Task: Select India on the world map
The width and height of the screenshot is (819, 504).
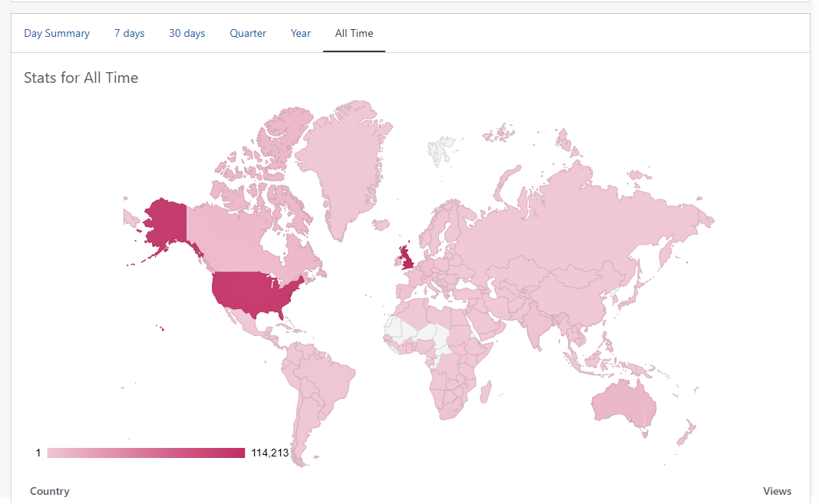Action: [x=541, y=326]
